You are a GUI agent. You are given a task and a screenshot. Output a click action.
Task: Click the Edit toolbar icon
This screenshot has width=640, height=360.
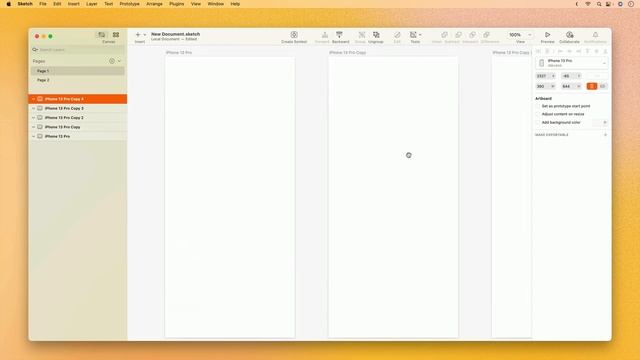coord(397,35)
